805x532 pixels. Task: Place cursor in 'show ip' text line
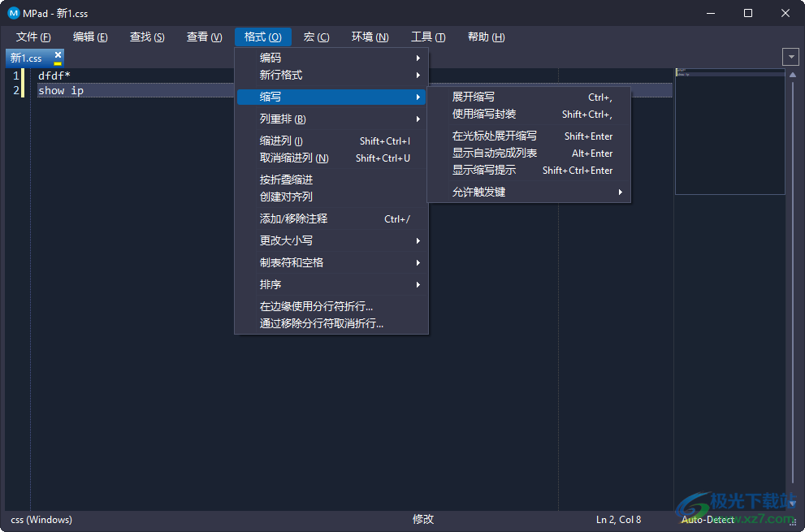pos(61,90)
